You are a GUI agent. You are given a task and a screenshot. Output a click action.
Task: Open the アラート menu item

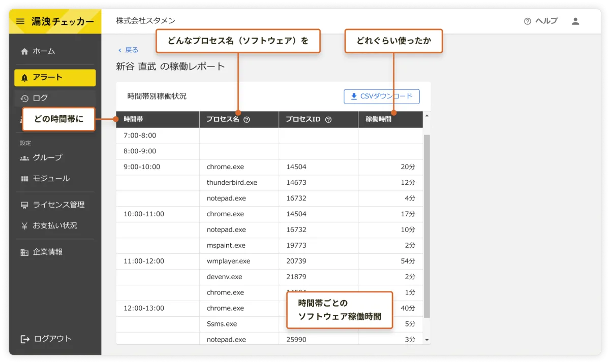tap(55, 78)
